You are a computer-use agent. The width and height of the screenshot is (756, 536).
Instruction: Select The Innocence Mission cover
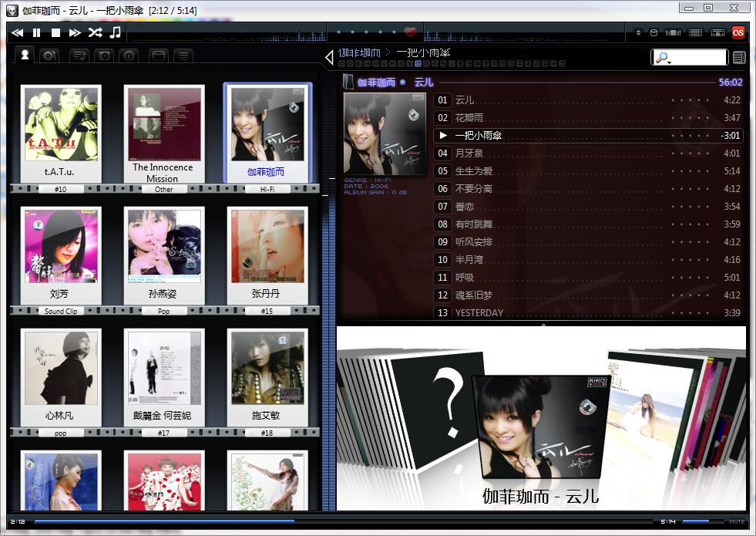click(x=164, y=124)
